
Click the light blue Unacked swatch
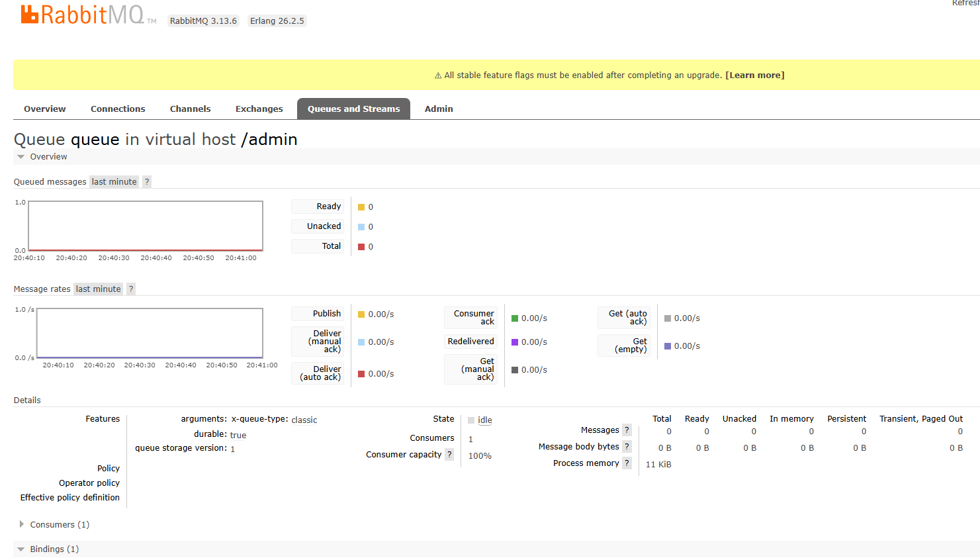click(361, 227)
